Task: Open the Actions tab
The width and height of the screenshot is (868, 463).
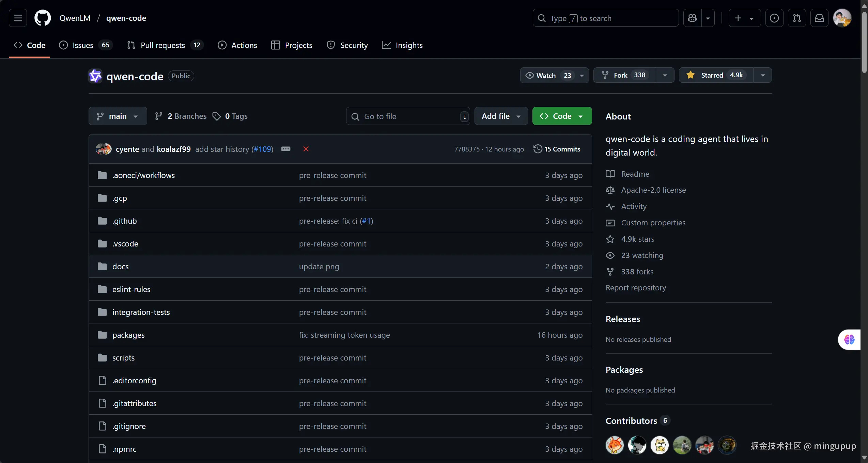Action: point(237,45)
